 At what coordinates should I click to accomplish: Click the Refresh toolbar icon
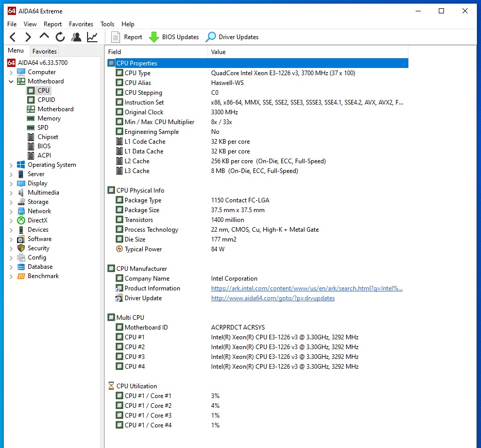(60, 37)
